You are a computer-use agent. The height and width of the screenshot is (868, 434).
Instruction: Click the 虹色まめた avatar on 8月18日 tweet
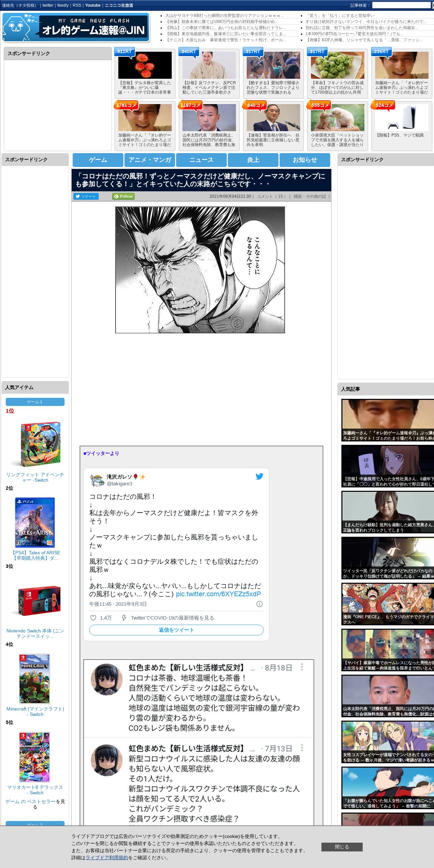pos(106,679)
